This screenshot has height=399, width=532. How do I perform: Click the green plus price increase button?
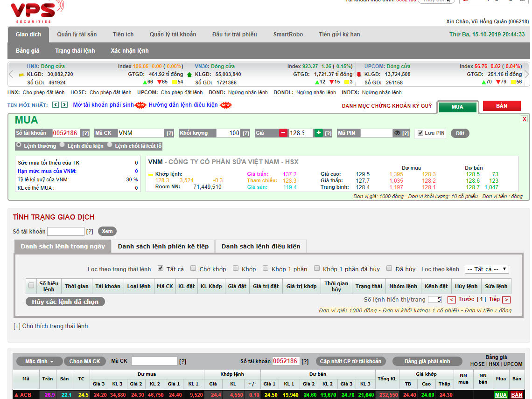pyautogui.click(x=318, y=133)
